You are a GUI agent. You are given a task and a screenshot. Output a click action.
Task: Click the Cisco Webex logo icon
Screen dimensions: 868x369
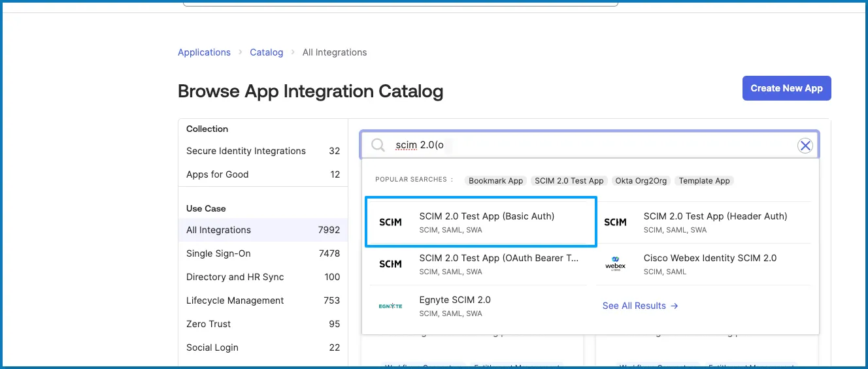click(x=615, y=264)
